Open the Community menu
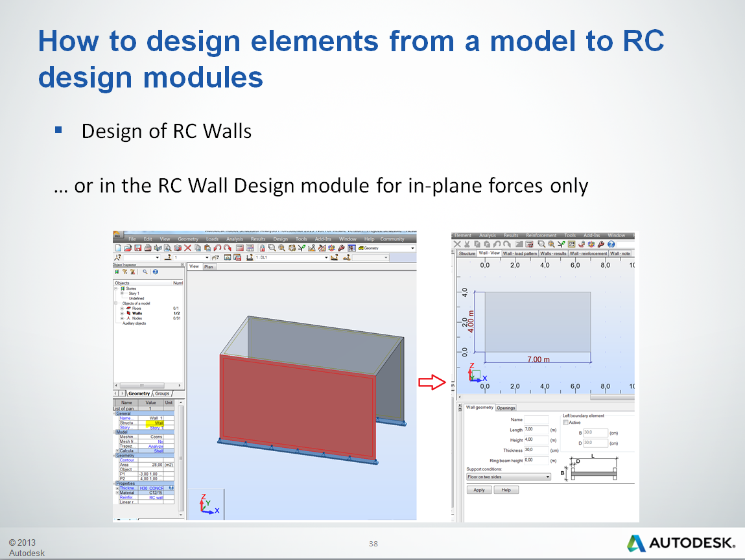745x560 pixels. pos(392,239)
